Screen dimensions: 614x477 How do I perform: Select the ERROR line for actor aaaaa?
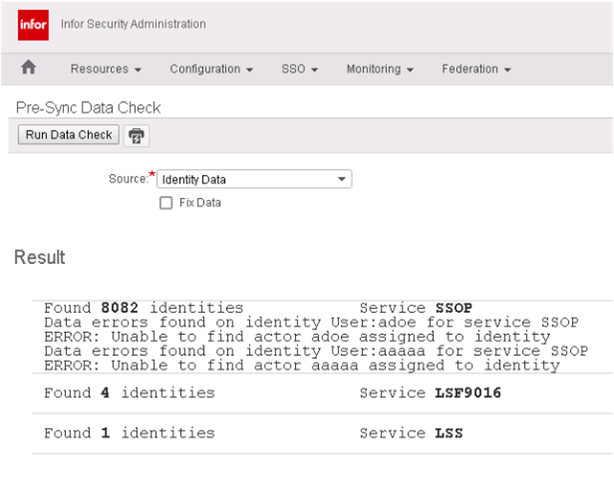click(302, 365)
